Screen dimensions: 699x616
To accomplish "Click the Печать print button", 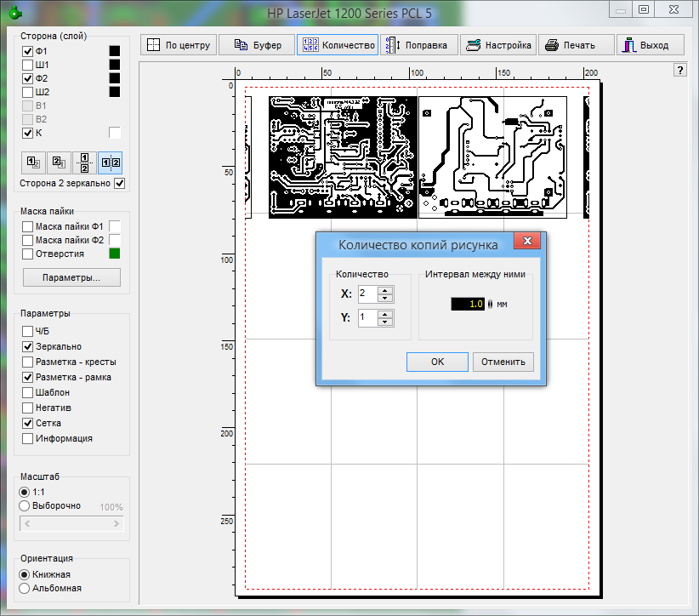I will (x=576, y=45).
